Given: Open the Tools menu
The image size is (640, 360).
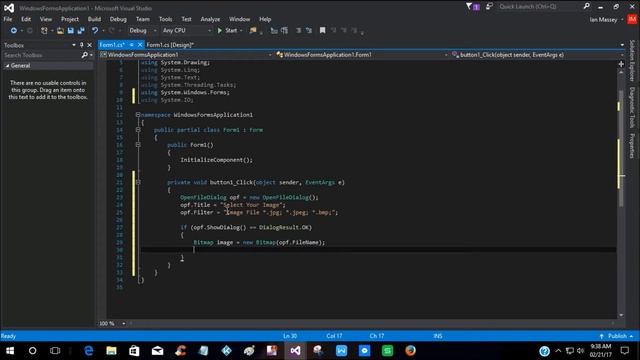Looking at the screenshot, I should click(165, 19).
